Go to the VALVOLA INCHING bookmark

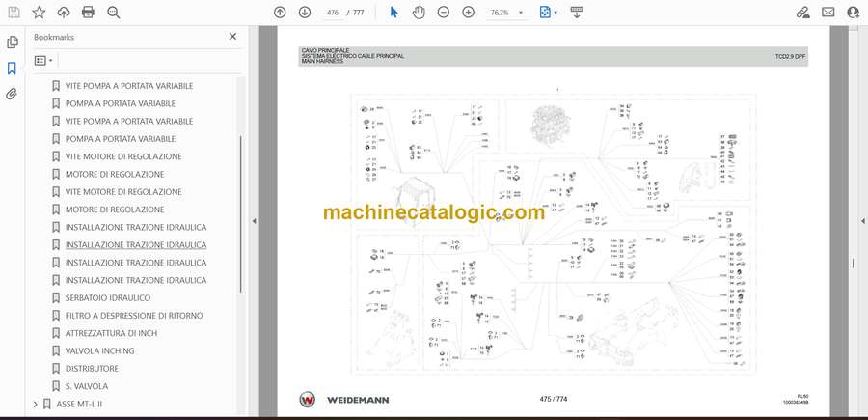tap(99, 350)
